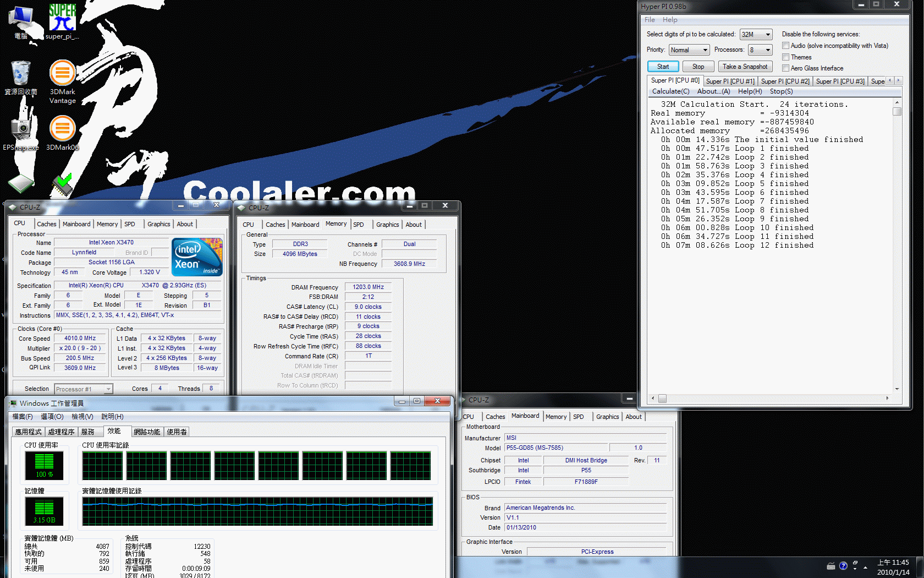
Task: Select the super_pi desktop icon
Action: coord(62,22)
